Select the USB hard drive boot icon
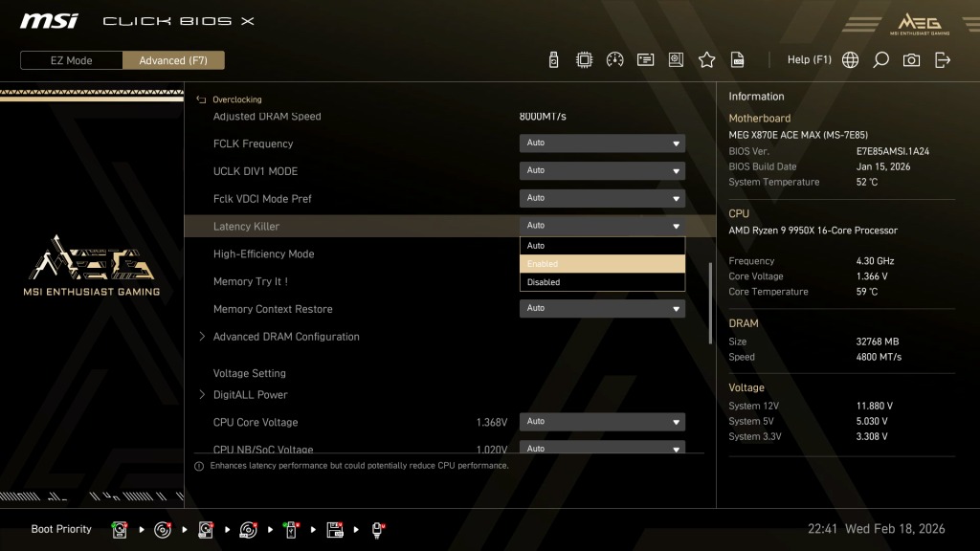The height and width of the screenshot is (551, 980). click(205, 530)
